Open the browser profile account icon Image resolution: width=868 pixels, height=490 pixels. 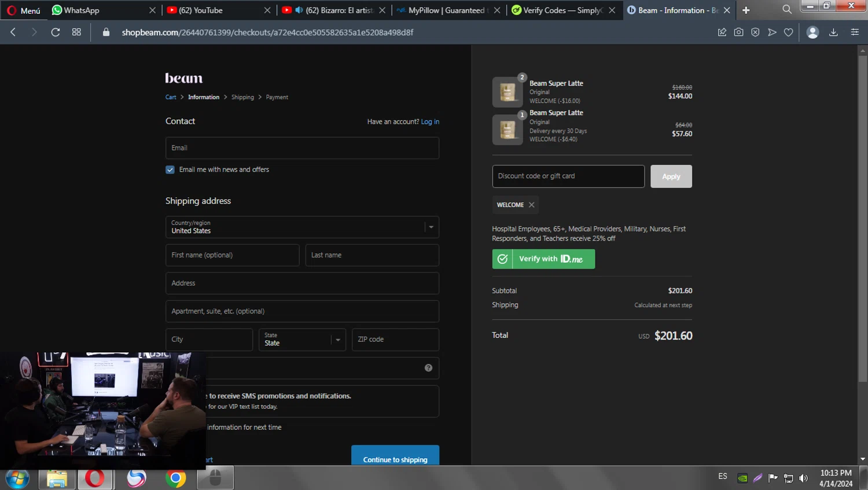point(812,32)
